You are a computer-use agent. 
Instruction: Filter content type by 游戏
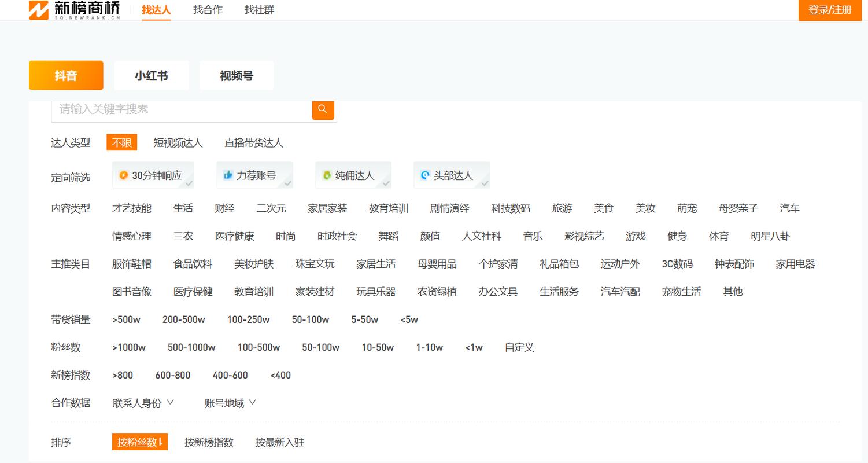click(636, 236)
